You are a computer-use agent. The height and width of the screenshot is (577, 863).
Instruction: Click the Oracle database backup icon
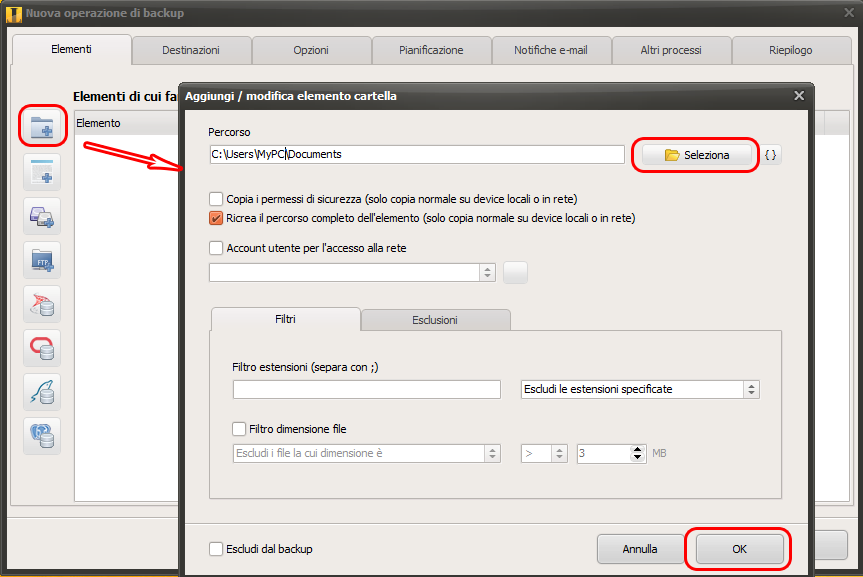[42, 348]
